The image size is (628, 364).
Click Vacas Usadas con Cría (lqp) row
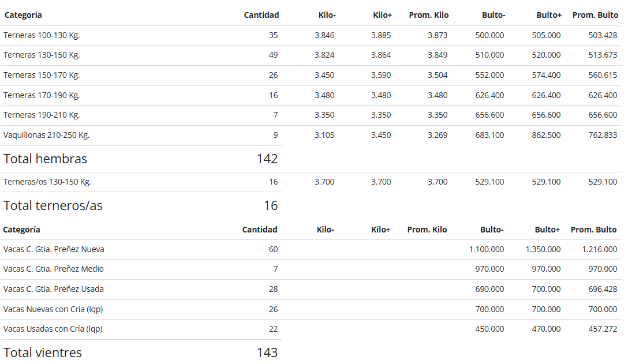coord(311,329)
